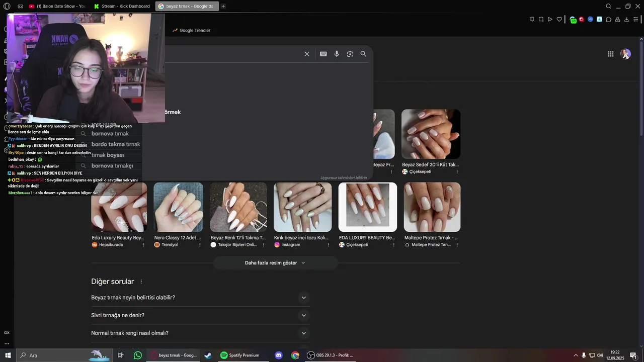Open the notification center icon
Viewport: 644px width, 362px height.
(633, 355)
